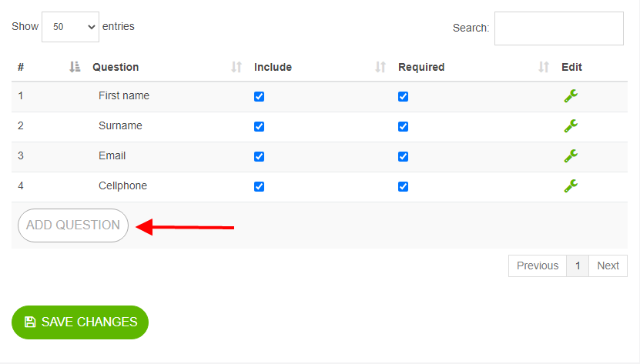The width and height of the screenshot is (640, 364).
Task: Toggle Include checkbox for Surname
Action: pyautogui.click(x=260, y=126)
